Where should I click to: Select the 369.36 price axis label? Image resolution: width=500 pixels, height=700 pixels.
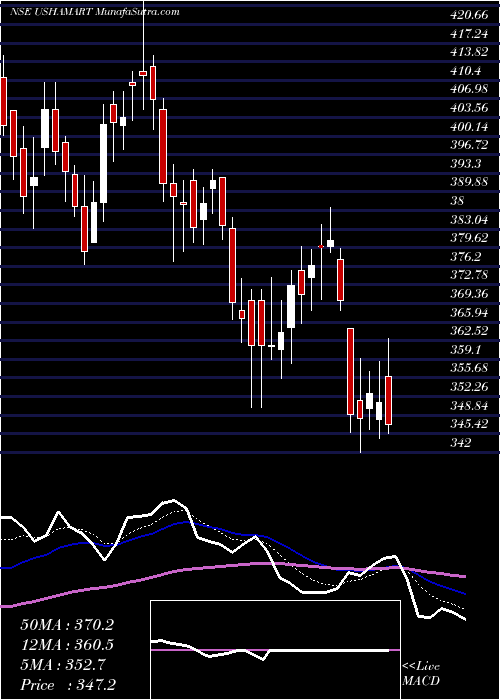point(468,294)
